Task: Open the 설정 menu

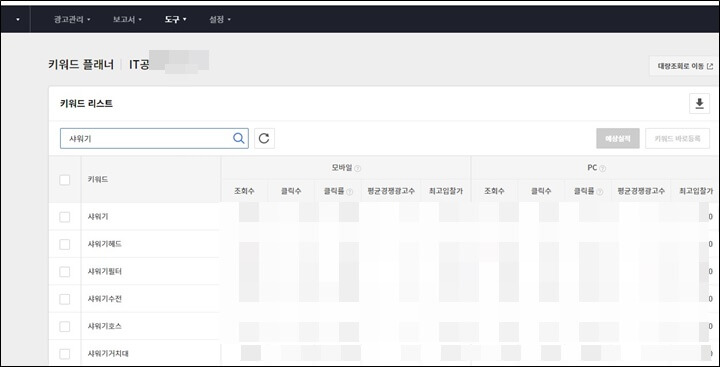Action: click(219, 20)
